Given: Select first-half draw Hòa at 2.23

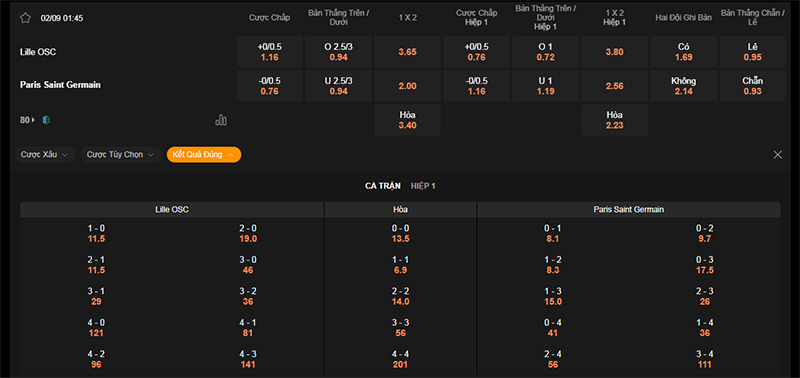Looking at the screenshot, I should point(614,120).
